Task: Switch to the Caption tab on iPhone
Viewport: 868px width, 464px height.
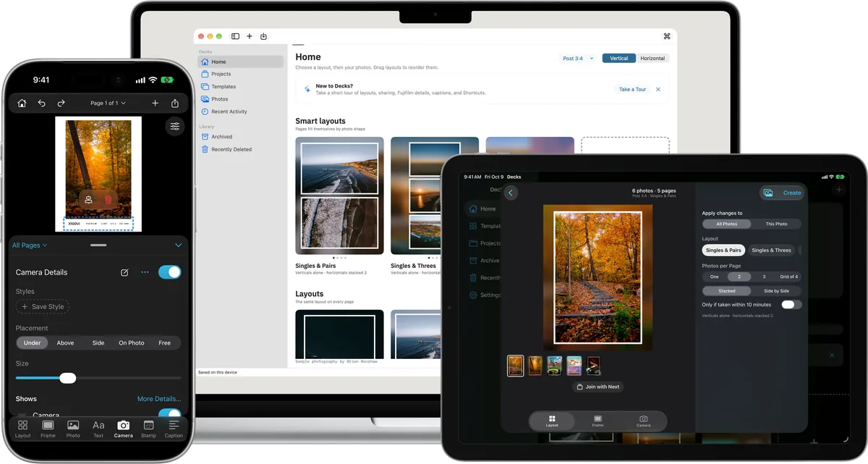Action: coord(174,429)
